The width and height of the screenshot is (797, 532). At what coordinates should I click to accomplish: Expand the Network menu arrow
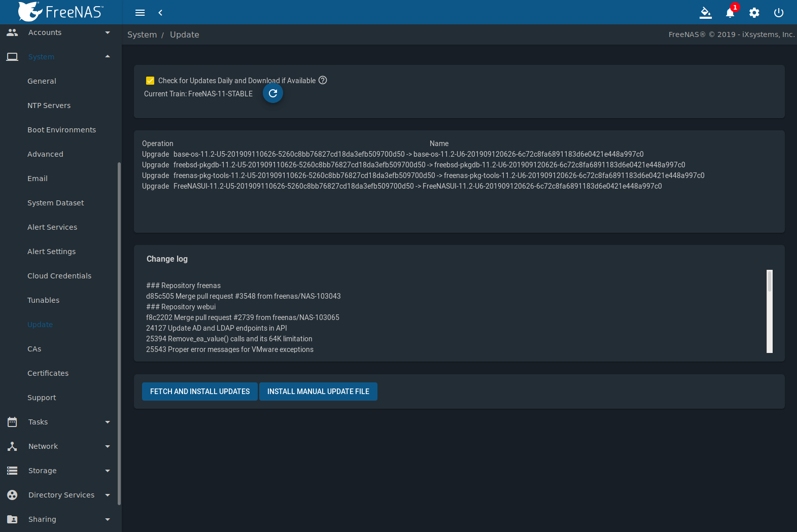click(108, 446)
